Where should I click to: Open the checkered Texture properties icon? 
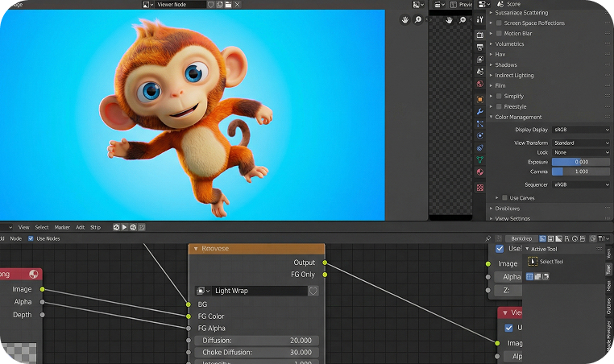479,187
